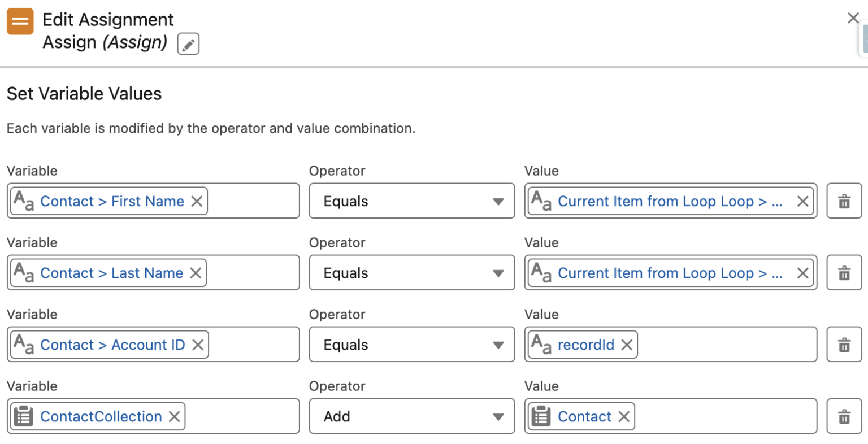Click the Aa icon in Contact Last Name pill
Screen dimensions: 868x444
click(x=25, y=273)
